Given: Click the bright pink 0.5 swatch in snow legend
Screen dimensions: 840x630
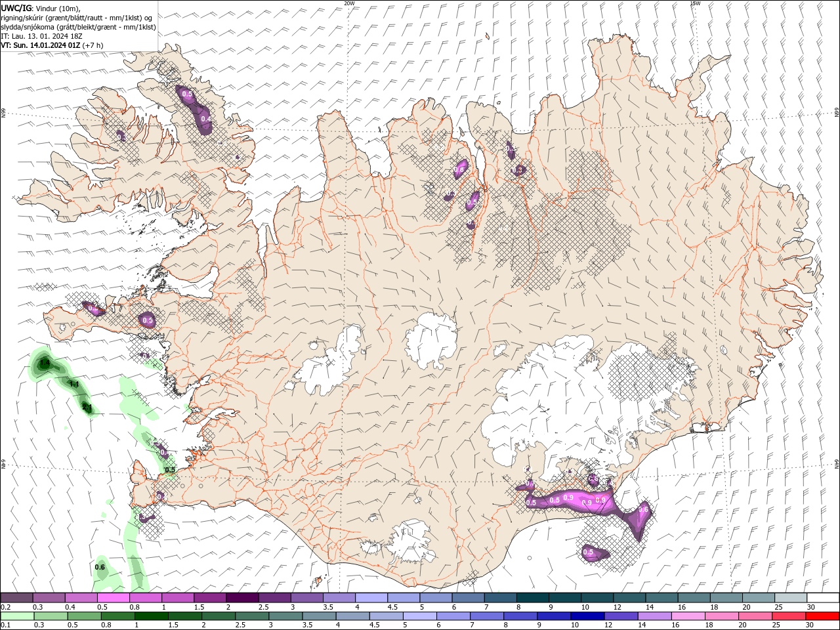Looking at the screenshot, I should click(x=113, y=598).
